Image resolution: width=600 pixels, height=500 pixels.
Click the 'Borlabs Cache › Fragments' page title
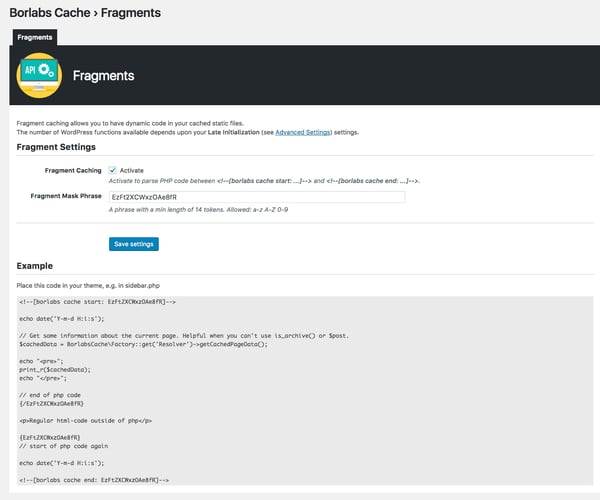pyautogui.click(x=85, y=13)
